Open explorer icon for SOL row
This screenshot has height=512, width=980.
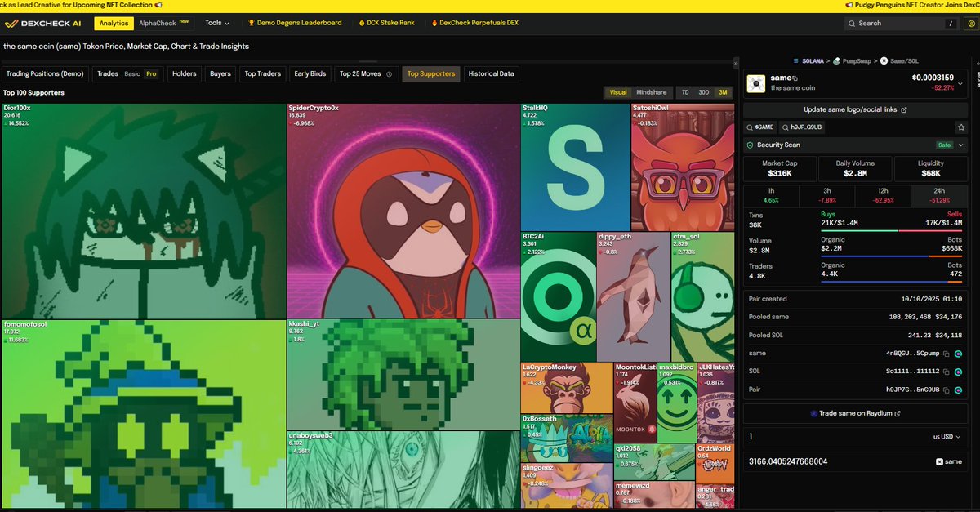959,372
